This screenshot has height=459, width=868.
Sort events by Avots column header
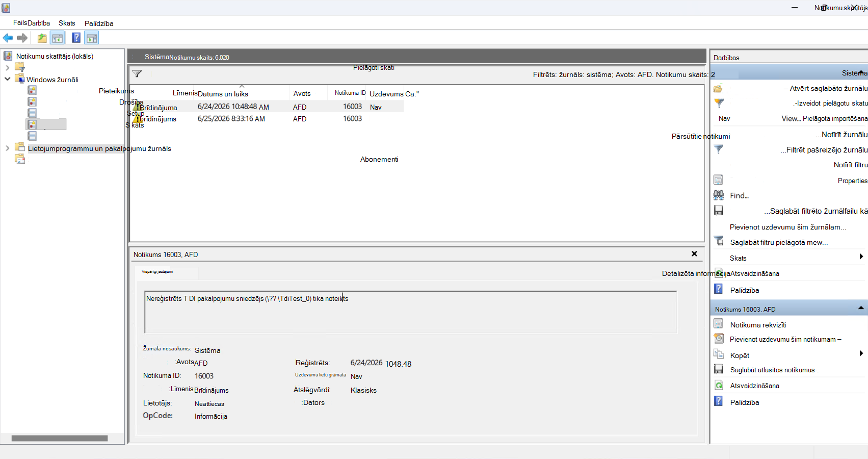tap(302, 93)
